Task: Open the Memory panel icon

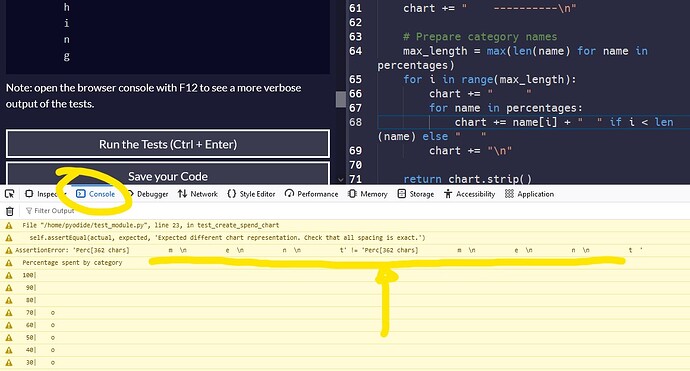Action: (352, 194)
